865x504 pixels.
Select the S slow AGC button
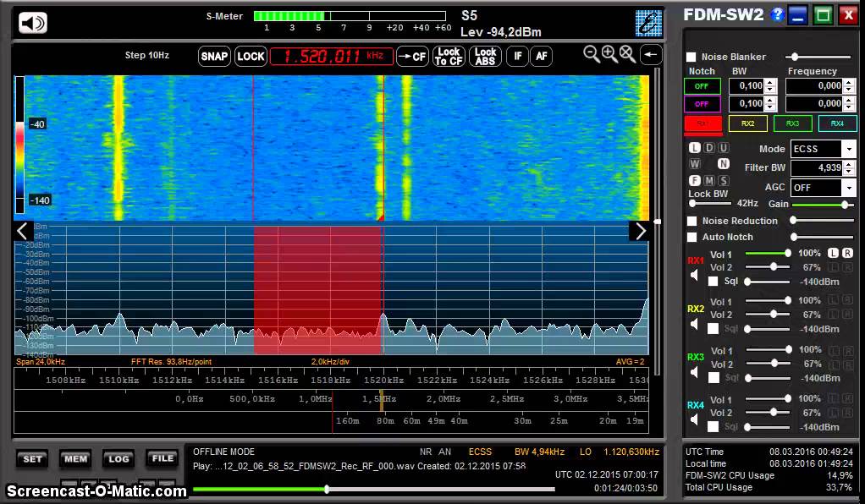(x=723, y=180)
